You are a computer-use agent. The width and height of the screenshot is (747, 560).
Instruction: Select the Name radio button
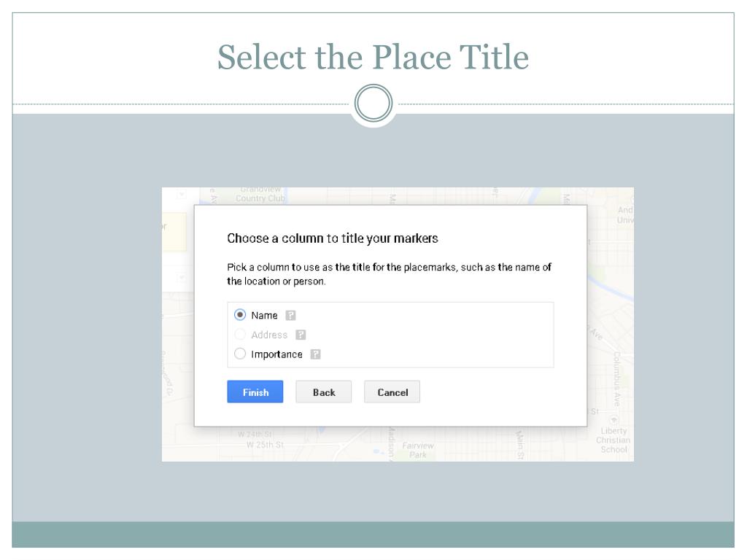[x=240, y=316]
